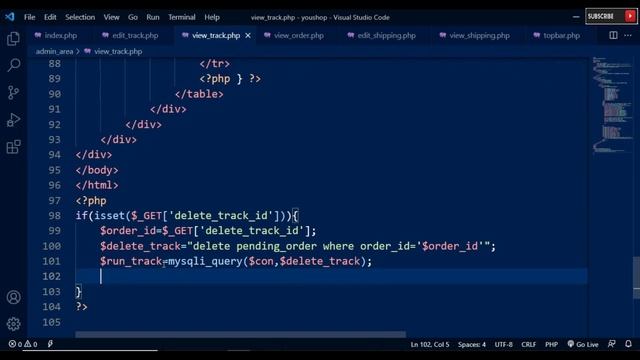Click the </body> tag on line 95
640x360 pixels.
pyautogui.click(x=97, y=170)
